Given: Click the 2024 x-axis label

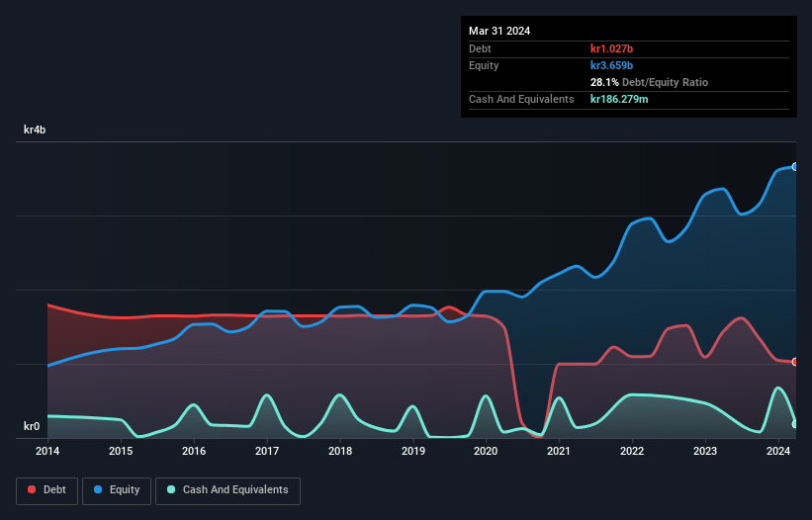Looking at the screenshot, I should coord(778,451).
